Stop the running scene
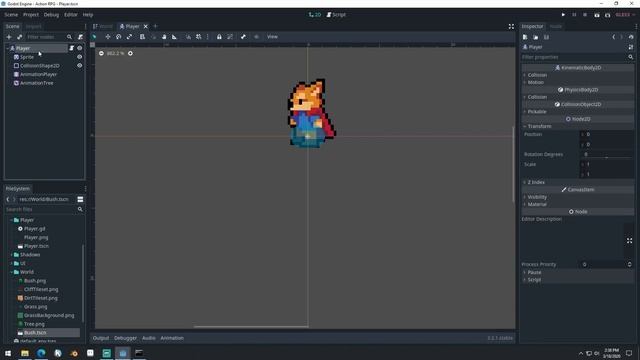 coord(585,15)
